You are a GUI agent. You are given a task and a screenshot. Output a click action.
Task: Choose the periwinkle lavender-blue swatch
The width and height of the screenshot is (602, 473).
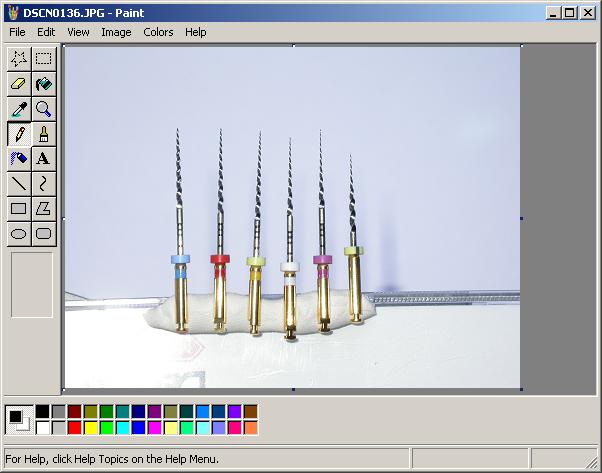coord(219,428)
